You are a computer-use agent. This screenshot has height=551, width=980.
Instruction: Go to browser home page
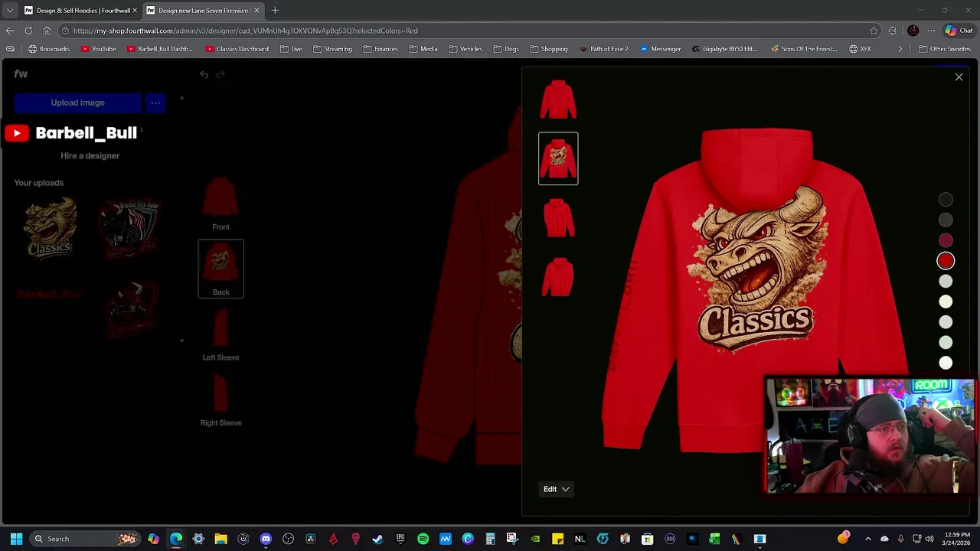(x=47, y=31)
